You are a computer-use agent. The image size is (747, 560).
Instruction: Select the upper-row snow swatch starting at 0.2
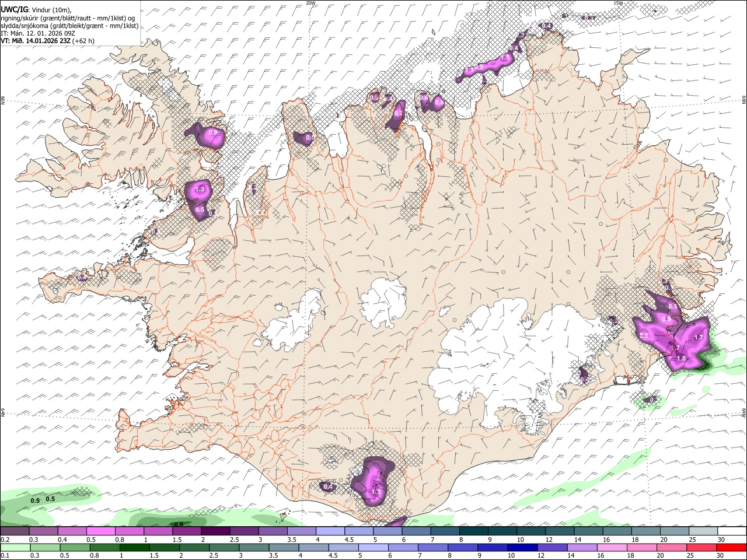point(15,531)
